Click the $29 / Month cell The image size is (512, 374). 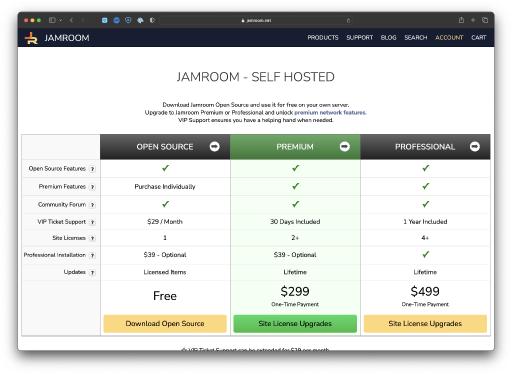tap(165, 222)
